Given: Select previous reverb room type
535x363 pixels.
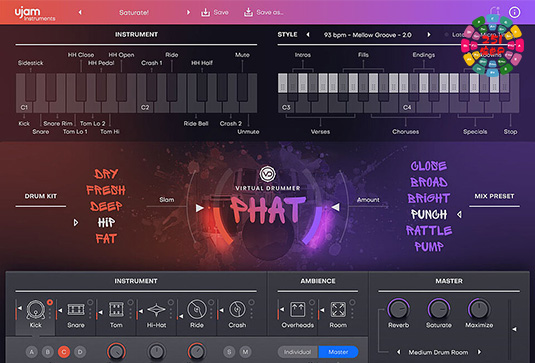Looking at the screenshot, I should pyautogui.click(x=398, y=352).
